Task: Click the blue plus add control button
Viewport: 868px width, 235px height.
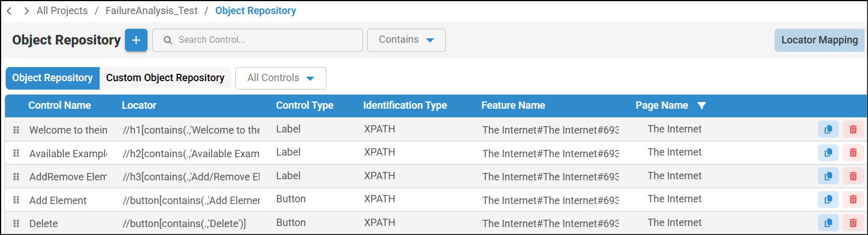Action: point(136,40)
